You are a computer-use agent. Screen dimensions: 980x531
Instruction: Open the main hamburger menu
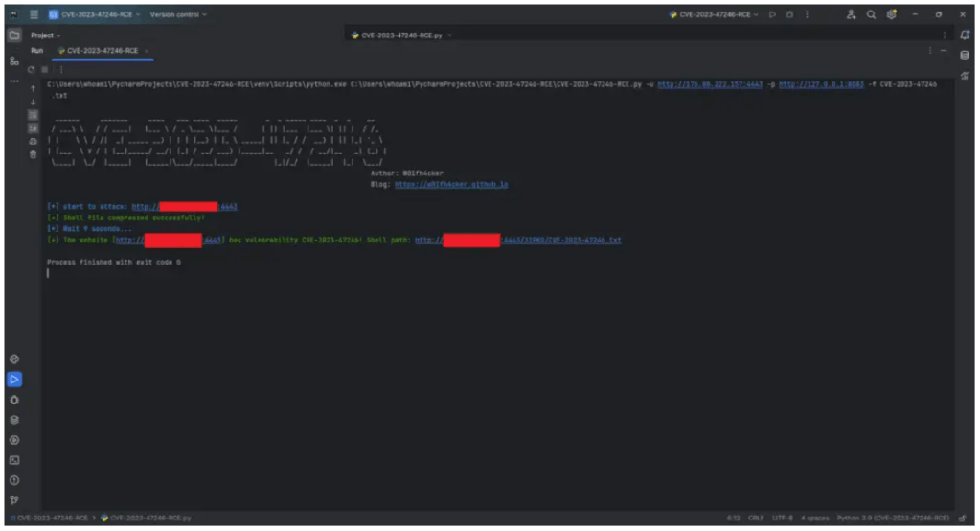(x=34, y=14)
